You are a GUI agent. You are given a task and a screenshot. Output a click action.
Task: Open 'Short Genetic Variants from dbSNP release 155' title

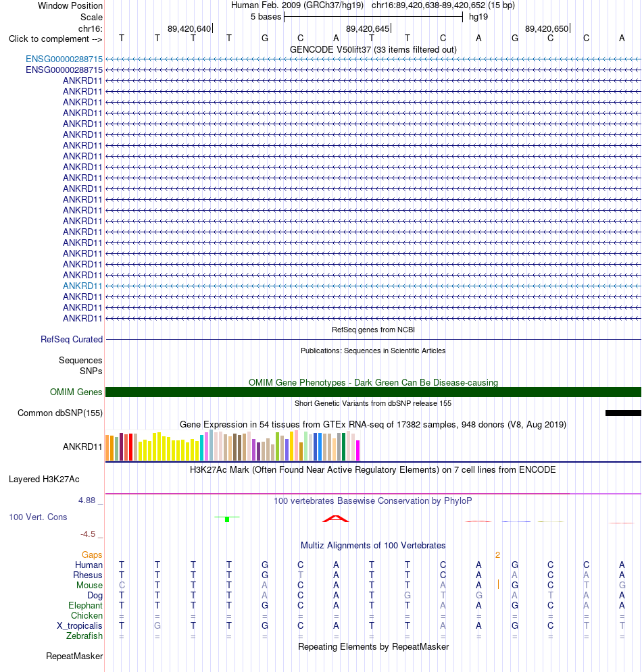click(x=373, y=403)
